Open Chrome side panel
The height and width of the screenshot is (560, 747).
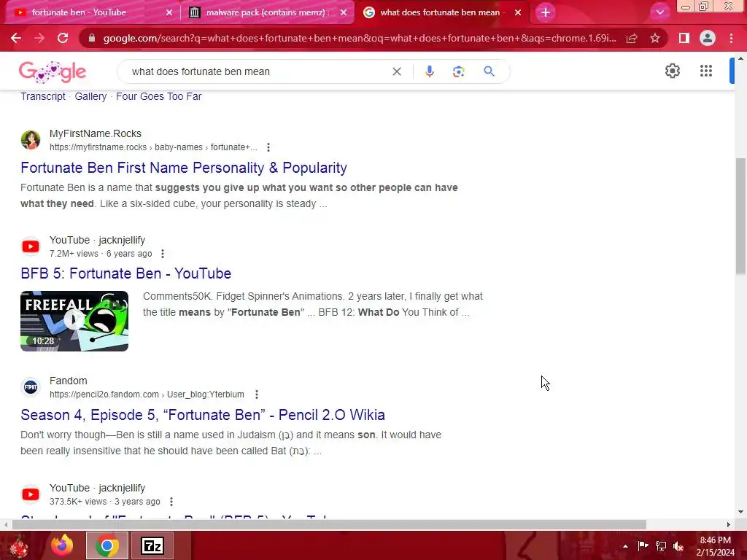pyautogui.click(x=684, y=38)
